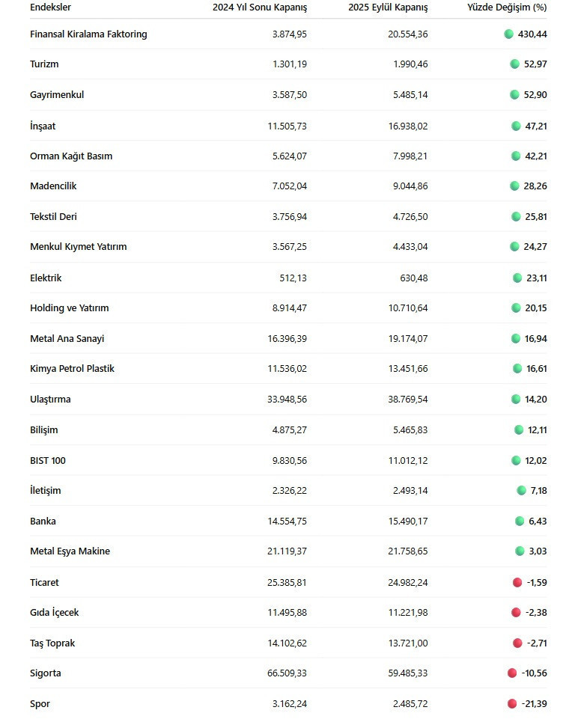Select the İnşaat 11.505,73 year-end value
The image size is (566, 728).
[287, 126]
